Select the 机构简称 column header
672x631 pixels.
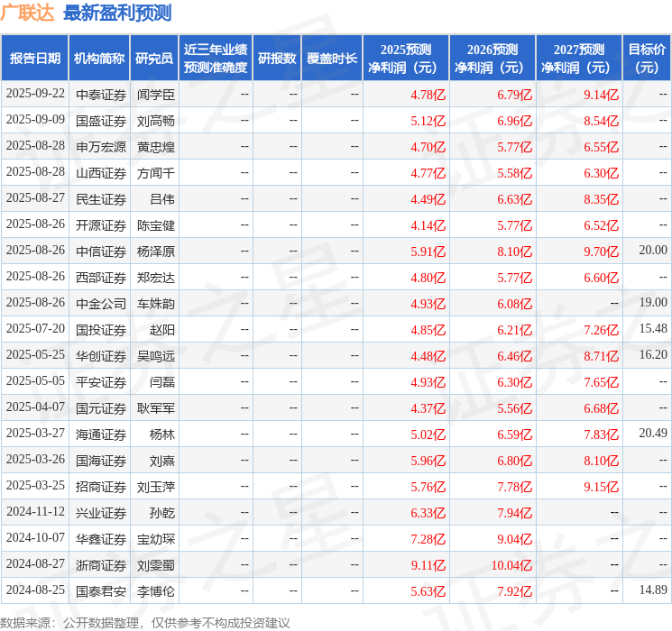click(x=99, y=58)
